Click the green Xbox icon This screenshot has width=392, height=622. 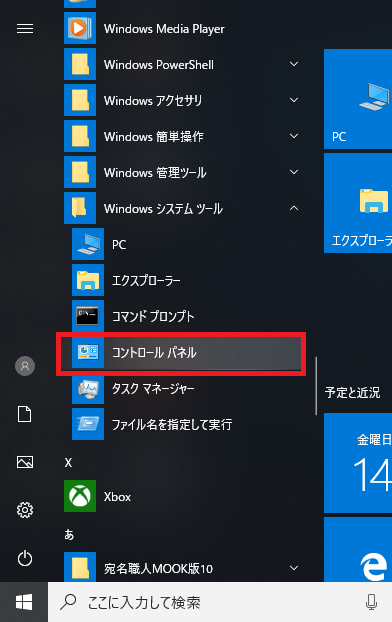[80, 496]
